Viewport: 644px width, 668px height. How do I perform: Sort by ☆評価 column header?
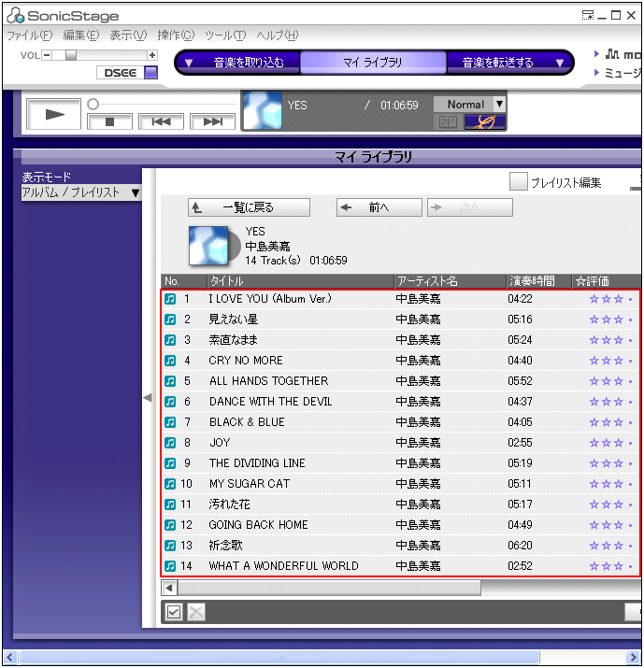pyautogui.click(x=606, y=281)
